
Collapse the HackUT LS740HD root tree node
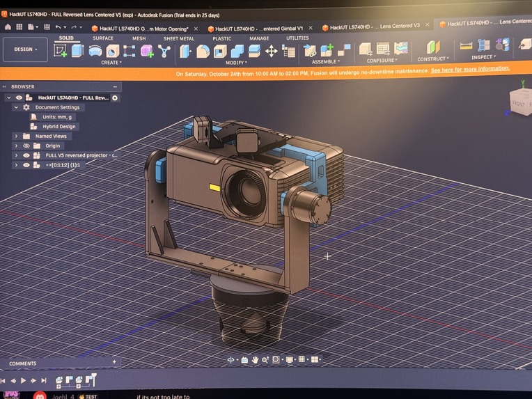coord(9,97)
